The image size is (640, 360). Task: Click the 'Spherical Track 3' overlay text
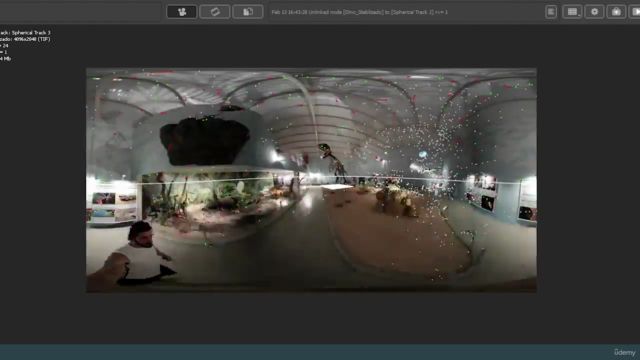click(x=31, y=33)
